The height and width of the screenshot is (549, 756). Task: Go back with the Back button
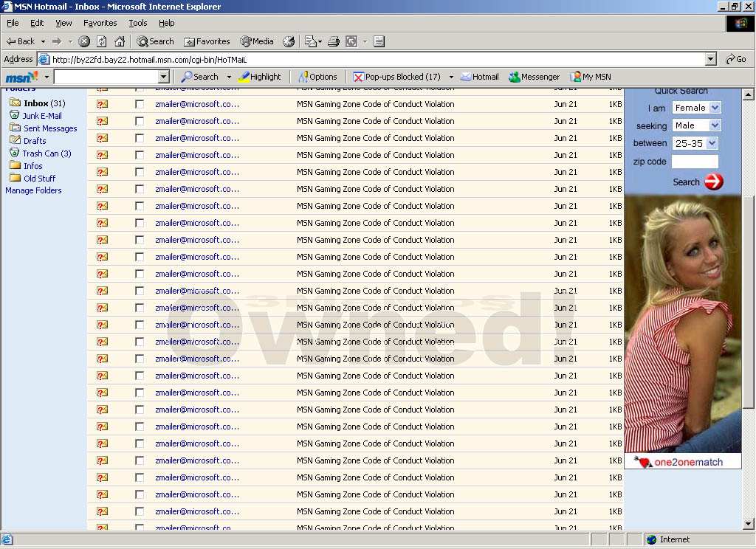(x=20, y=41)
